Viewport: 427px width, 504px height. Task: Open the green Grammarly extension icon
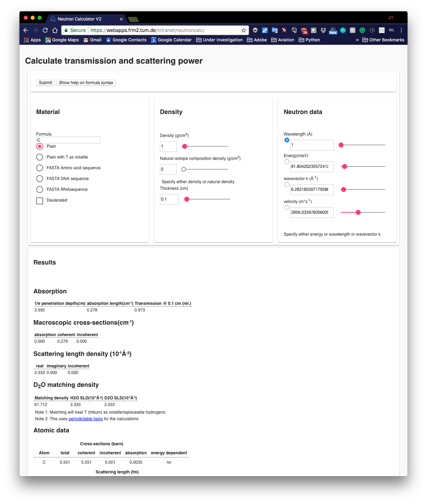pos(362,30)
